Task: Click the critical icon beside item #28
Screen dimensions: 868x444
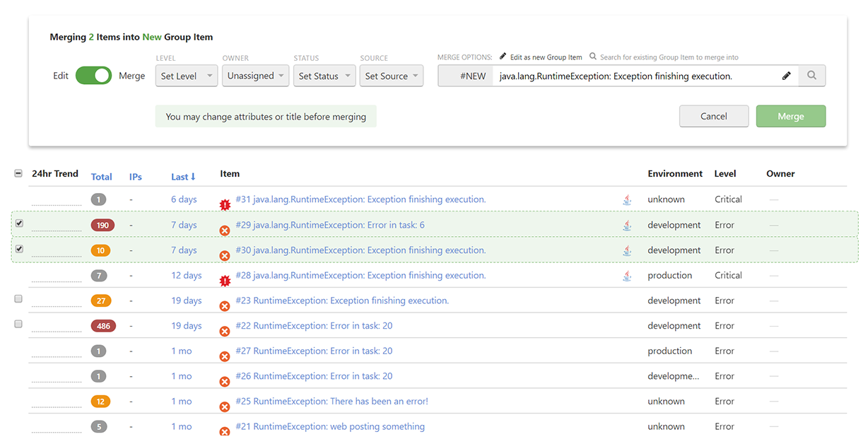Action: point(225,280)
